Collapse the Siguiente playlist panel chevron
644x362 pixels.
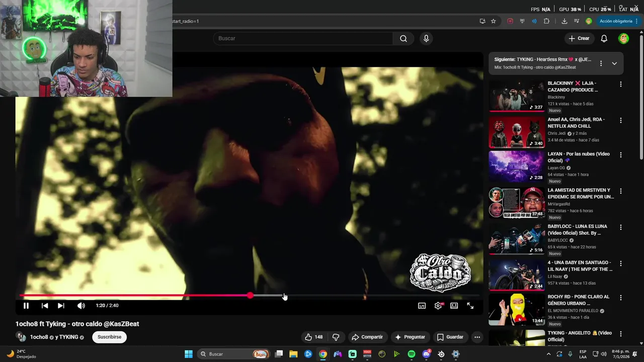pos(614,63)
